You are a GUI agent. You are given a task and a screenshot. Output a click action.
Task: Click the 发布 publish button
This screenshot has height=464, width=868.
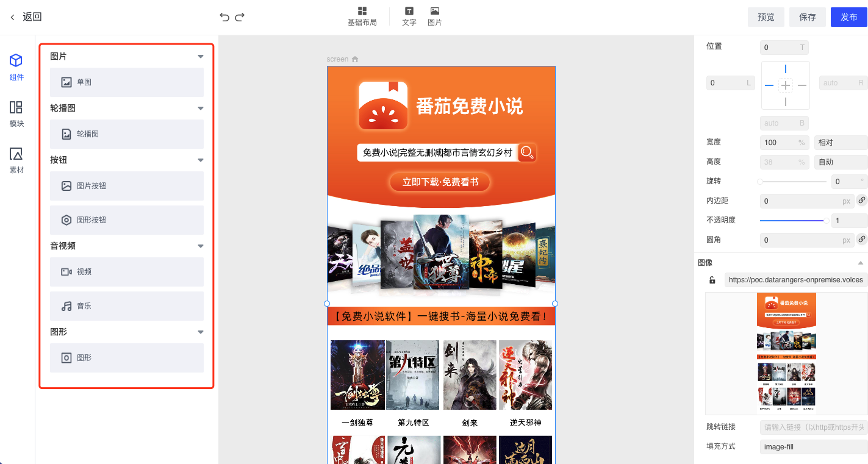click(x=849, y=17)
